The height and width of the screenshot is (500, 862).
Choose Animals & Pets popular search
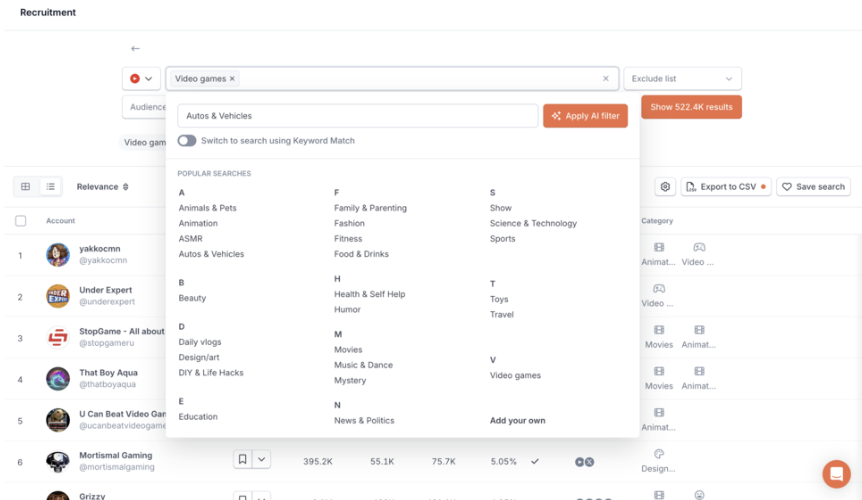coord(207,208)
